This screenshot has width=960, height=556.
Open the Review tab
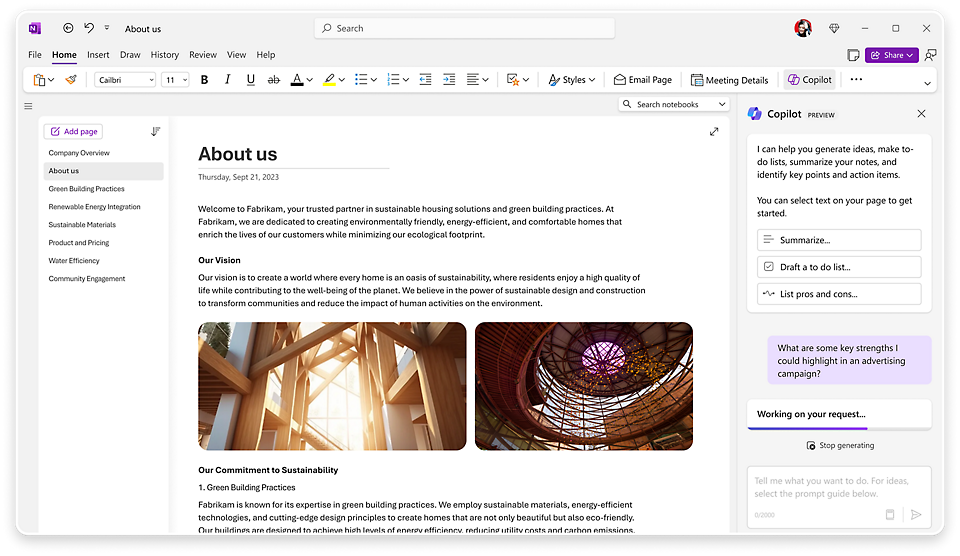[x=203, y=54]
